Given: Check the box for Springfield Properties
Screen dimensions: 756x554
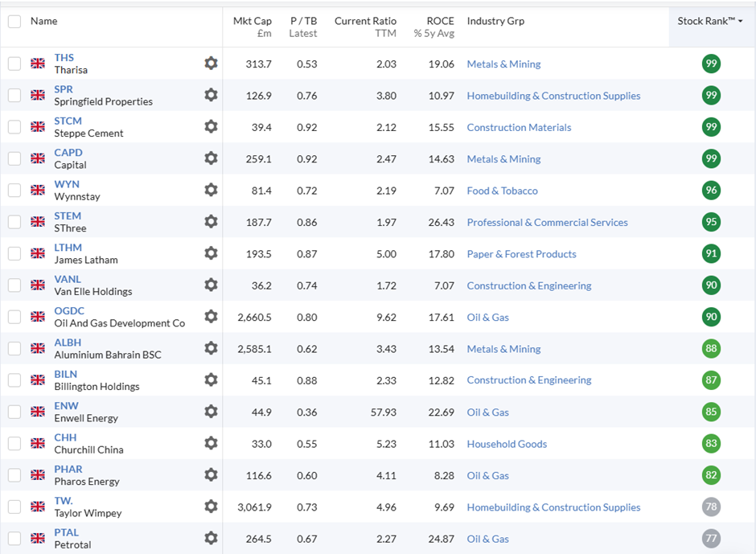Looking at the screenshot, I should point(14,96).
